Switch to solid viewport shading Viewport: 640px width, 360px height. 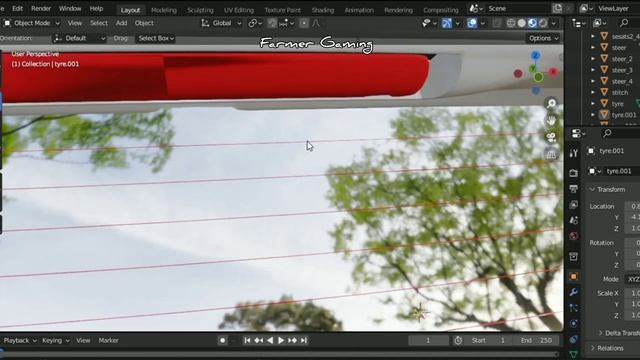[x=521, y=23]
